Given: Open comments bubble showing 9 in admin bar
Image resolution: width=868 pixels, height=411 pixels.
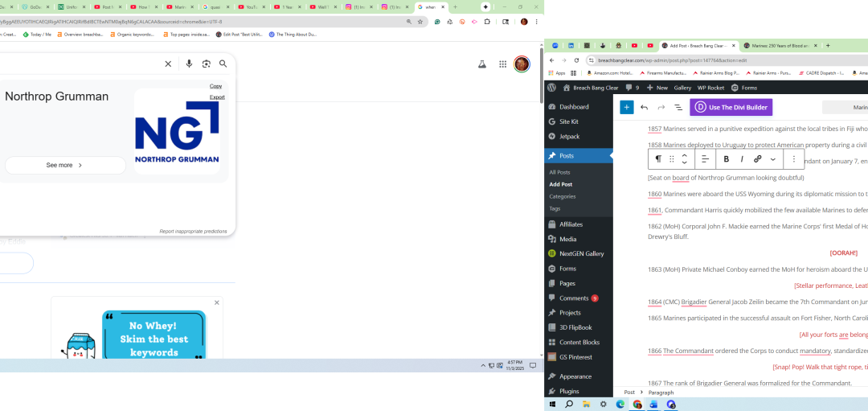Looking at the screenshot, I should tap(632, 88).
